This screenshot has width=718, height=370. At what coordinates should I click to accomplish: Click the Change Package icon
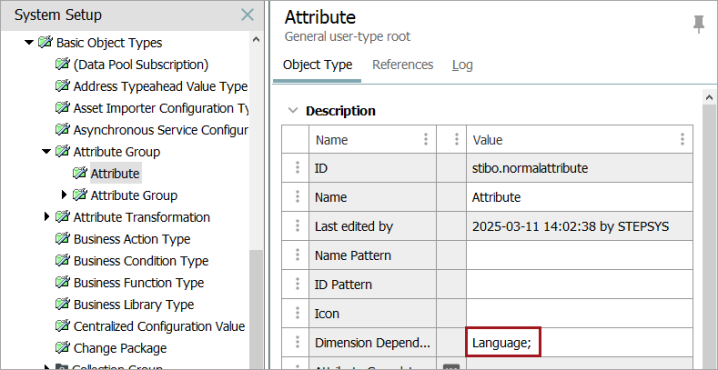click(x=63, y=348)
